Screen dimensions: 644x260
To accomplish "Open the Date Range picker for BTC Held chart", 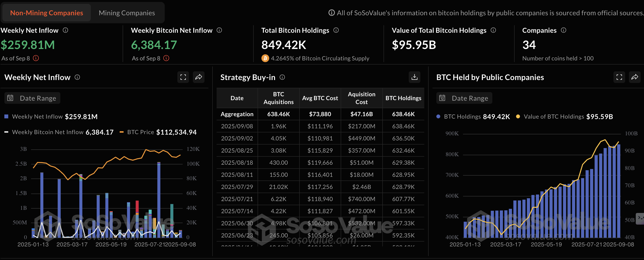I will click(x=464, y=98).
